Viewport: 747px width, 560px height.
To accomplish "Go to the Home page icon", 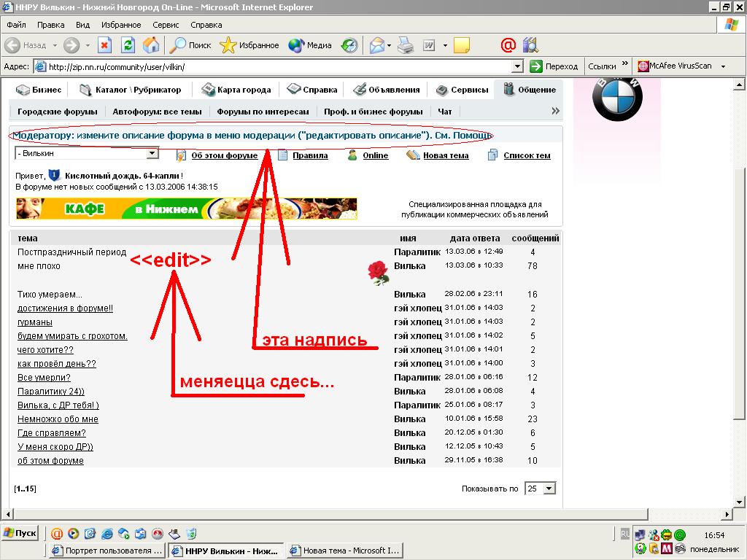I will coord(151,45).
